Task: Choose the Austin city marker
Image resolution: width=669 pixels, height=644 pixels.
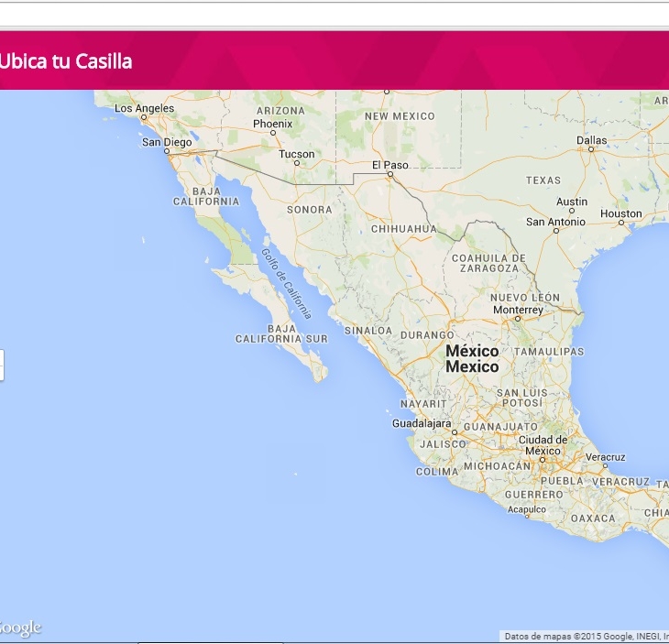Action: [x=572, y=211]
